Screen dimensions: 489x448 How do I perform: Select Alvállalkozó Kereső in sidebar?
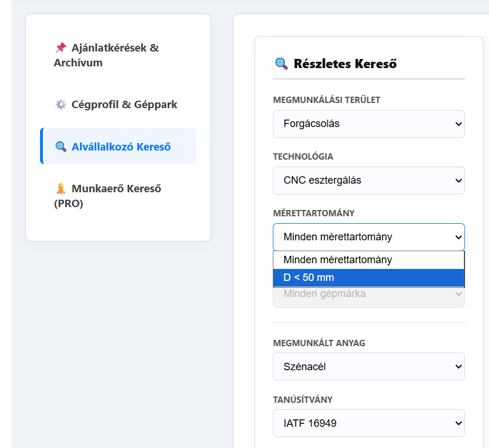pyautogui.click(x=118, y=146)
